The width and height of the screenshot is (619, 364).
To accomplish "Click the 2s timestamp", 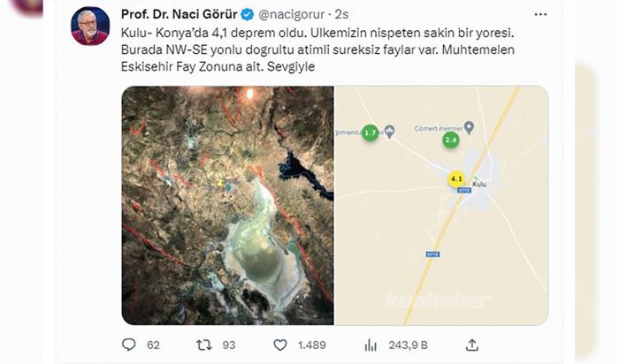I will tap(341, 15).
